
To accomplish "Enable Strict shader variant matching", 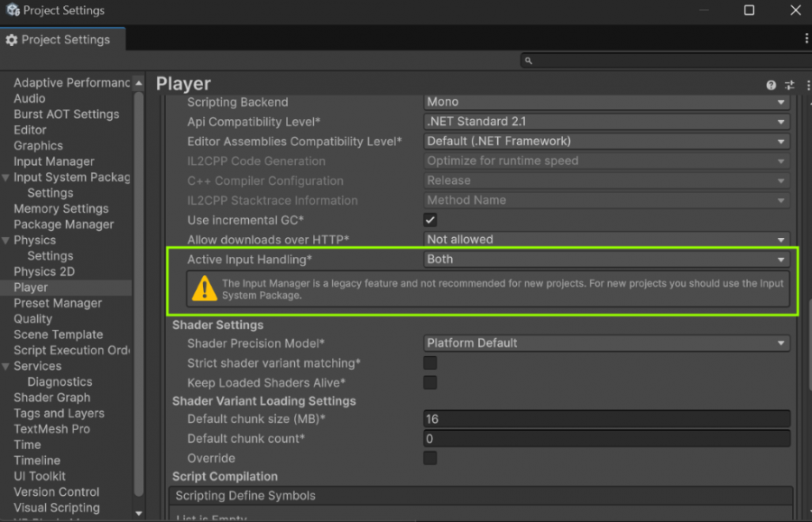I will (x=430, y=362).
